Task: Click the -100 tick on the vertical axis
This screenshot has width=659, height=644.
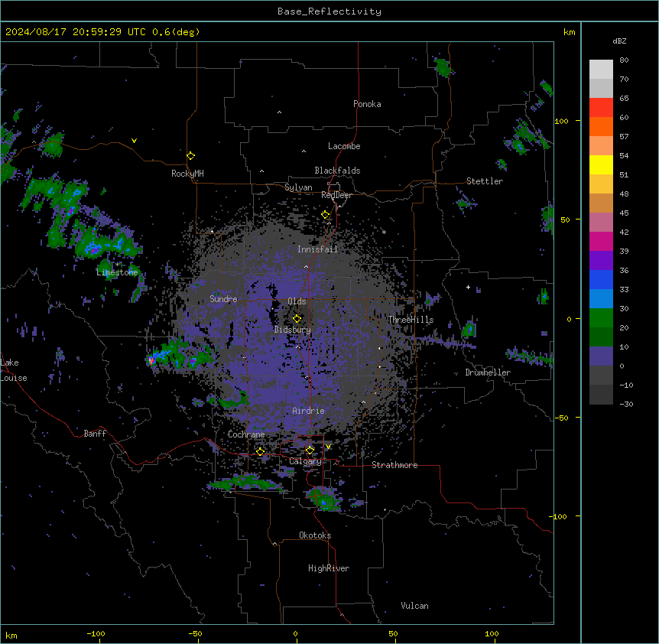Action: pos(559,516)
